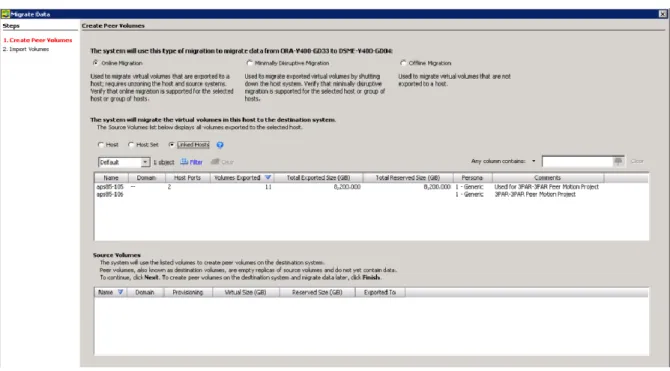This screenshot has height=371, width=670.
Task: Sort source volumes by Reserved Size (GiB)
Action: (x=317, y=292)
